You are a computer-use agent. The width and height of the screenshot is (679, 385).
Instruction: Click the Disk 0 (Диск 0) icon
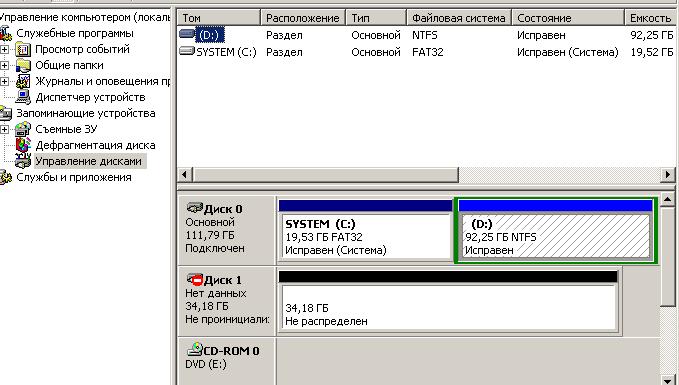tap(195, 208)
